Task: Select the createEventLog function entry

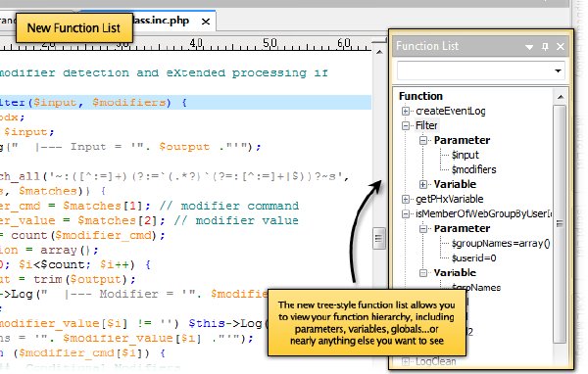Action: [x=451, y=111]
